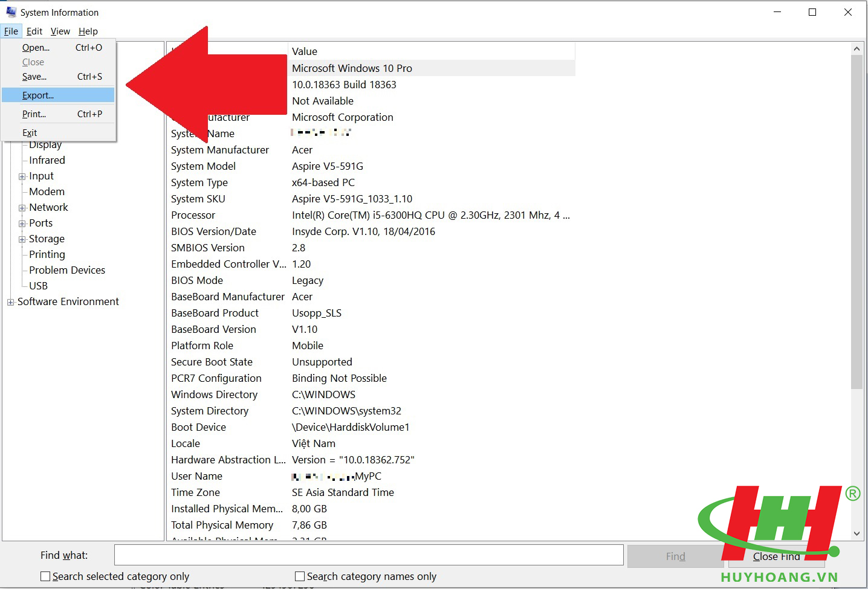This screenshot has height=589, width=868.
Task: Minimize the System Information window
Action: 778,12
